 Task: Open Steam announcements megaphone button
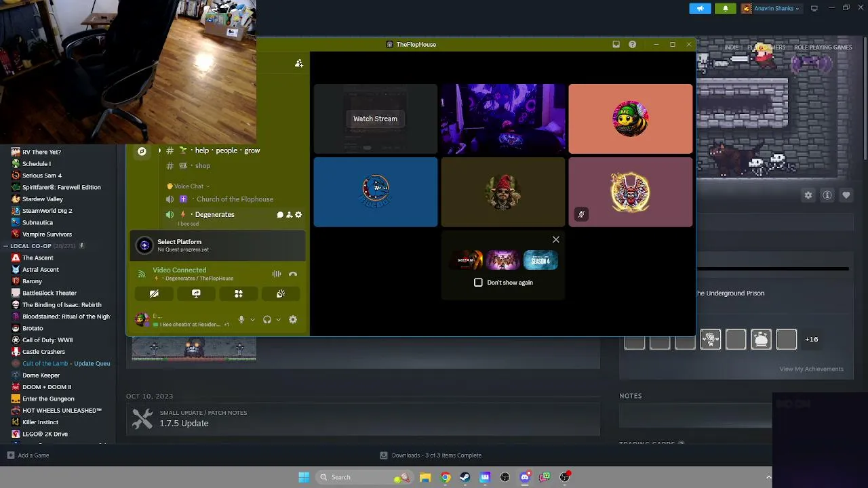701,8
